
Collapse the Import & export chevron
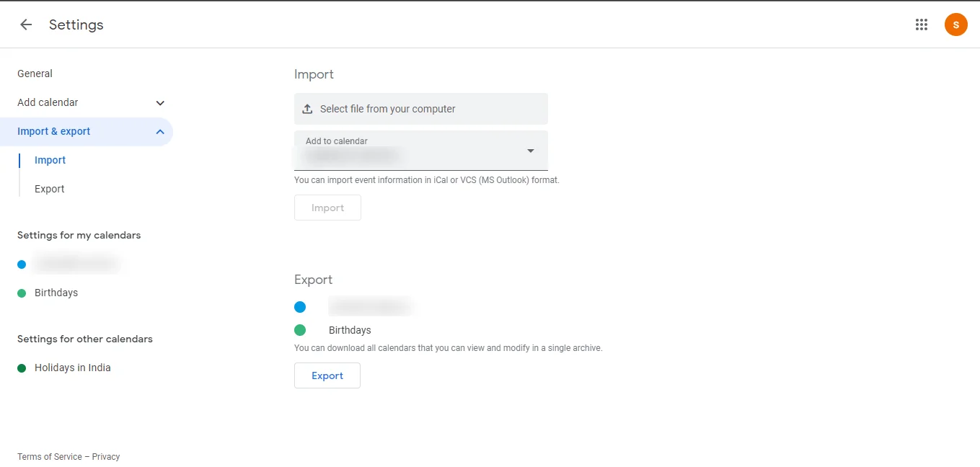click(160, 132)
